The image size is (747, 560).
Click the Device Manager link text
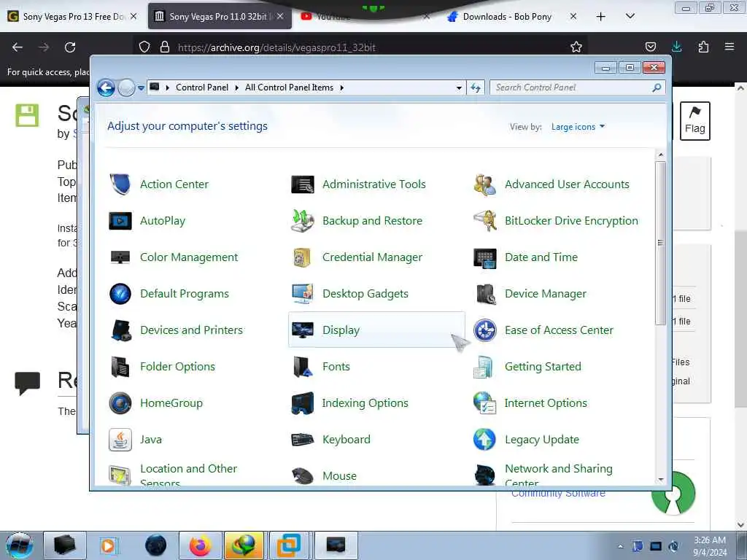tap(546, 294)
